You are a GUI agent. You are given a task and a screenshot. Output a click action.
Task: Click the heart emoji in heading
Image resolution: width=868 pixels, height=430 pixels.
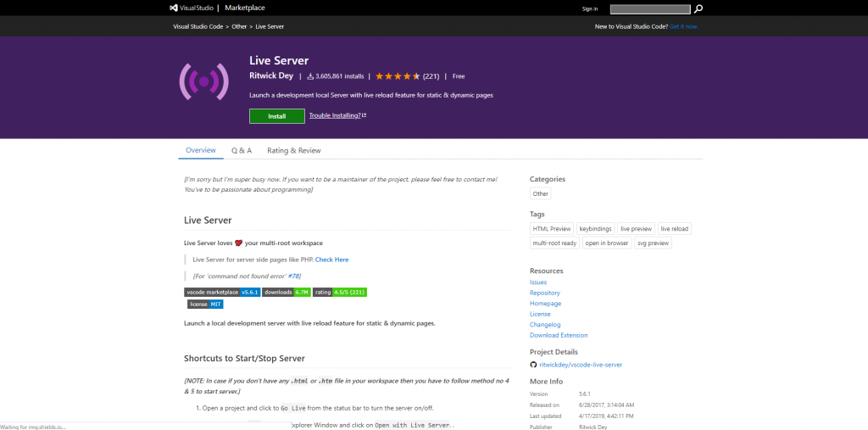pos(238,243)
